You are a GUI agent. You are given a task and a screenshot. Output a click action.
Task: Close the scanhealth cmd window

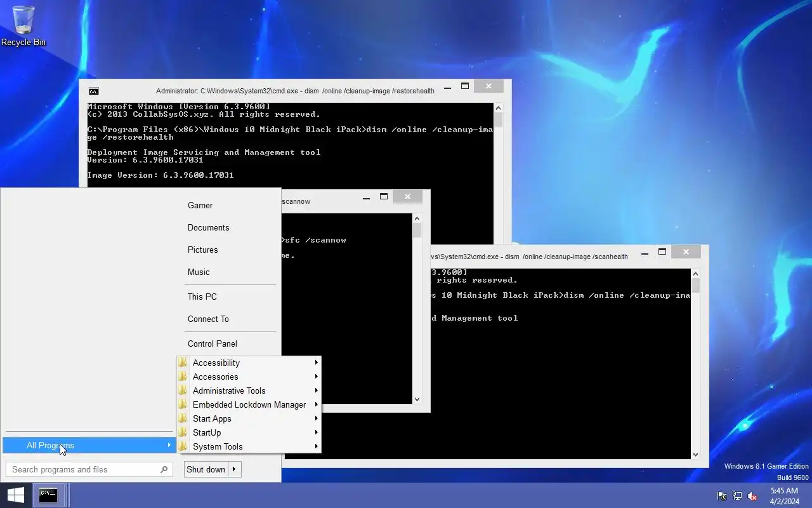coord(686,252)
